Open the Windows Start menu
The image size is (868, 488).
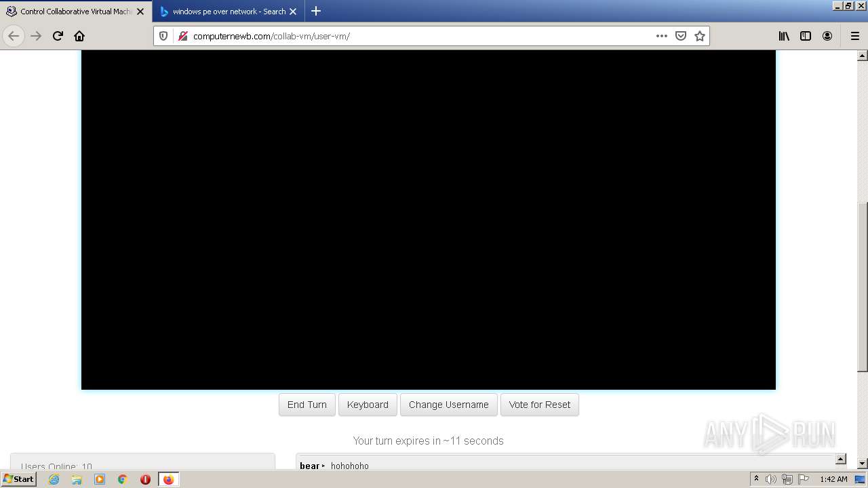(x=18, y=479)
